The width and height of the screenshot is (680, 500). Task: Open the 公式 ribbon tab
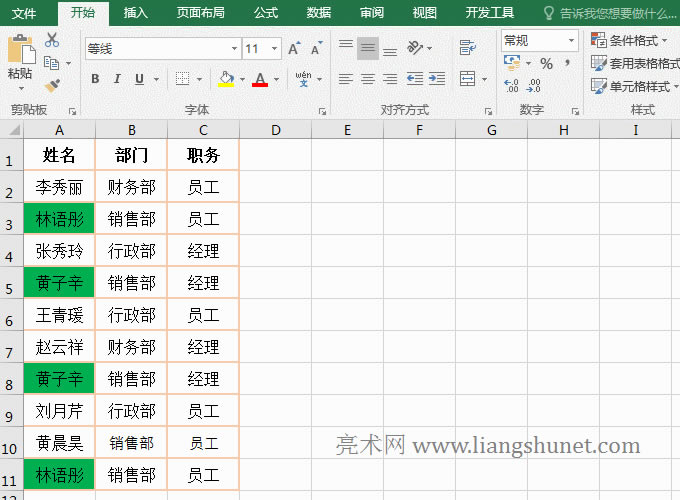click(x=266, y=13)
